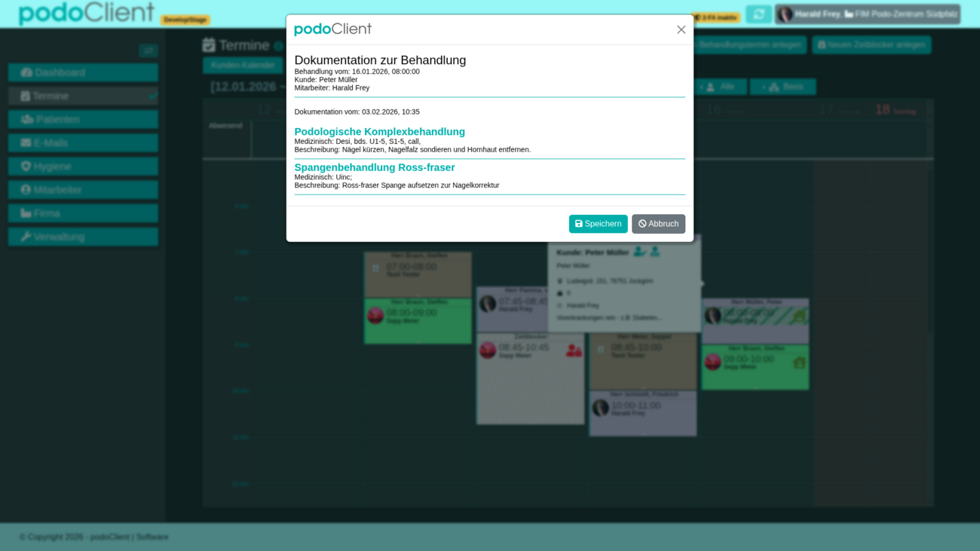Open the Dashboard menu item

click(83, 72)
